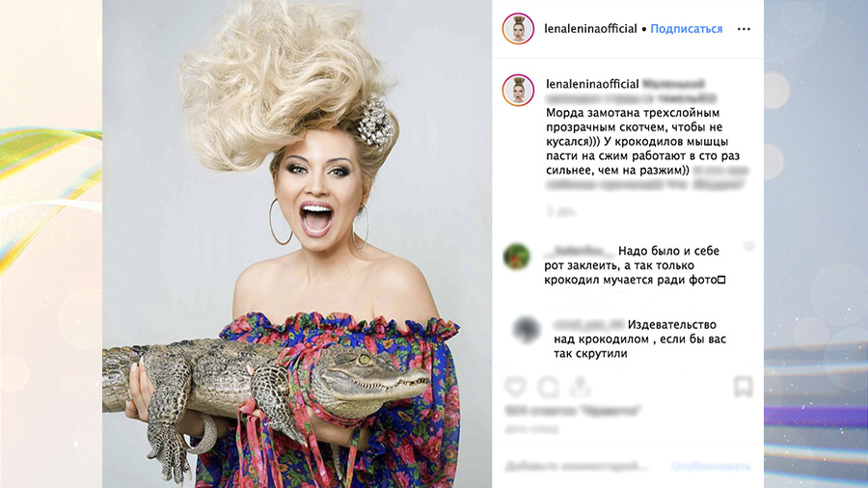Click the first commenter's blurred username
This screenshot has height=488, width=868.
(579, 251)
